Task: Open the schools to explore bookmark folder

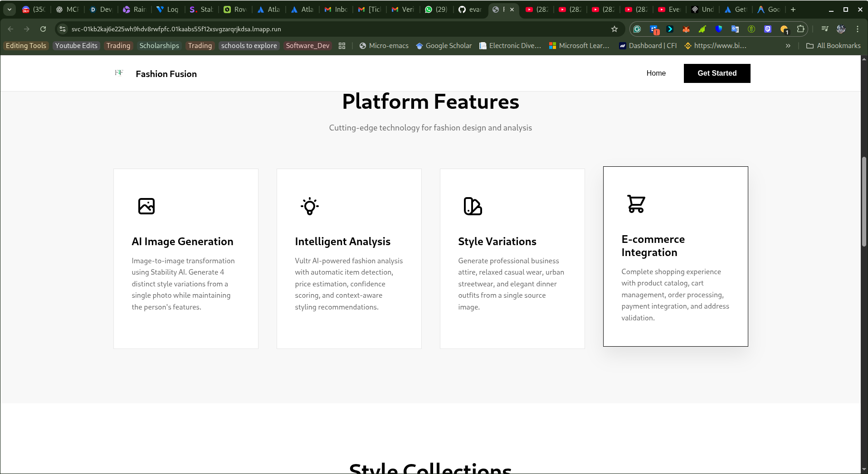Action: (249, 46)
